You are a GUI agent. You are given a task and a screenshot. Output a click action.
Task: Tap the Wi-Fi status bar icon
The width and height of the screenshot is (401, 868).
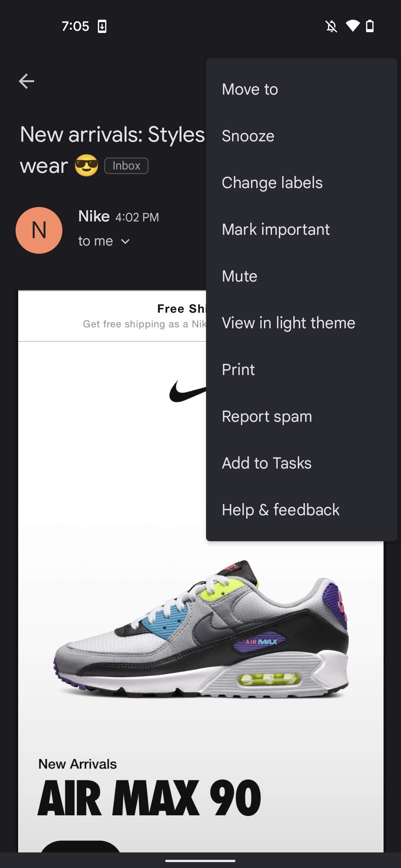tap(352, 26)
